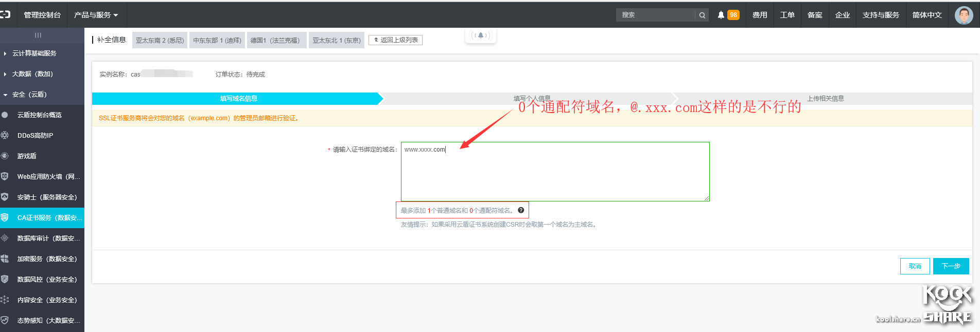The height and width of the screenshot is (332, 980).
Task: Open 数据库审计 page
Action: pyautogui.click(x=48, y=238)
